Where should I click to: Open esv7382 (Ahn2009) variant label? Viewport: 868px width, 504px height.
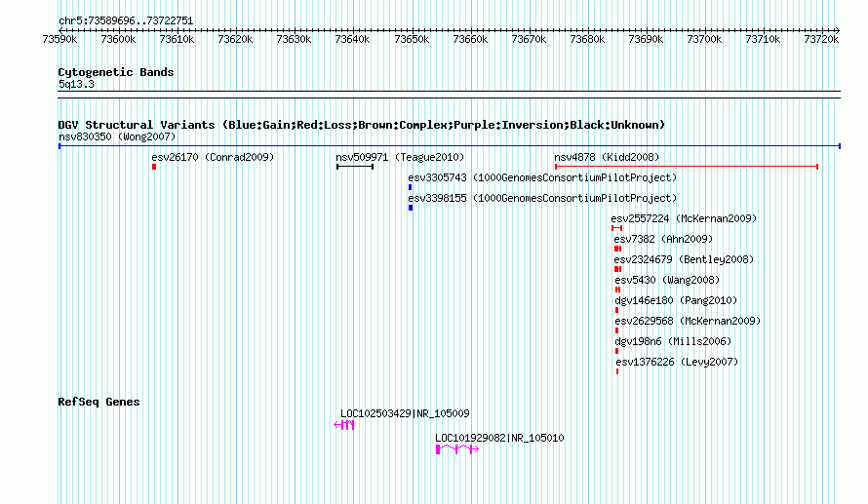(x=663, y=239)
